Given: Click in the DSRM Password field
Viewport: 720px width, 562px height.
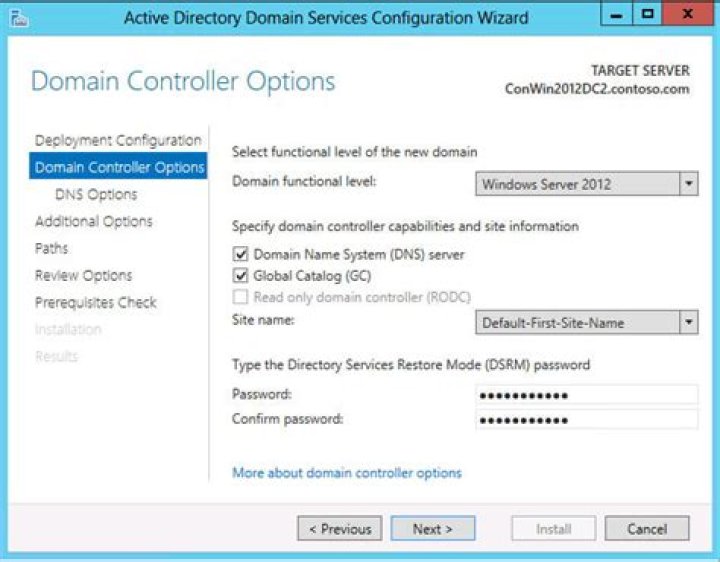Looking at the screenshot, I should click(586, 395).
